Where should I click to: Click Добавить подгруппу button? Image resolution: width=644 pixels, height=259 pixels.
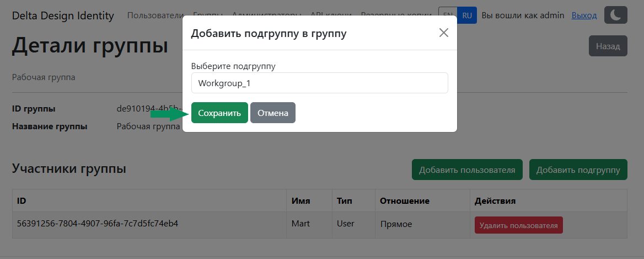pos(578,170)
